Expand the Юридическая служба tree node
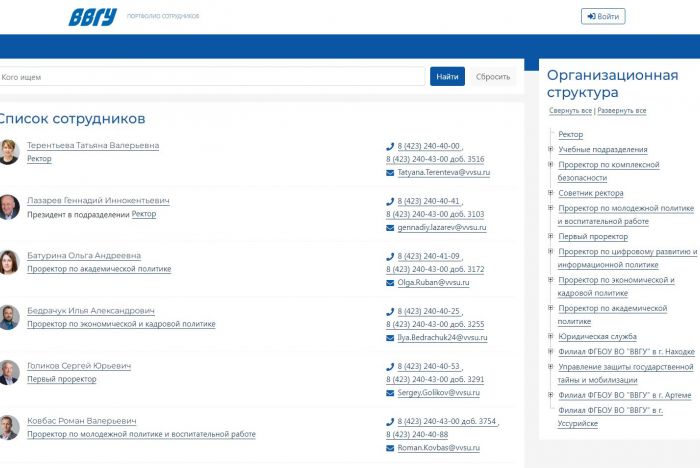Screen dimensions: 700x468 tap(551, 337)
